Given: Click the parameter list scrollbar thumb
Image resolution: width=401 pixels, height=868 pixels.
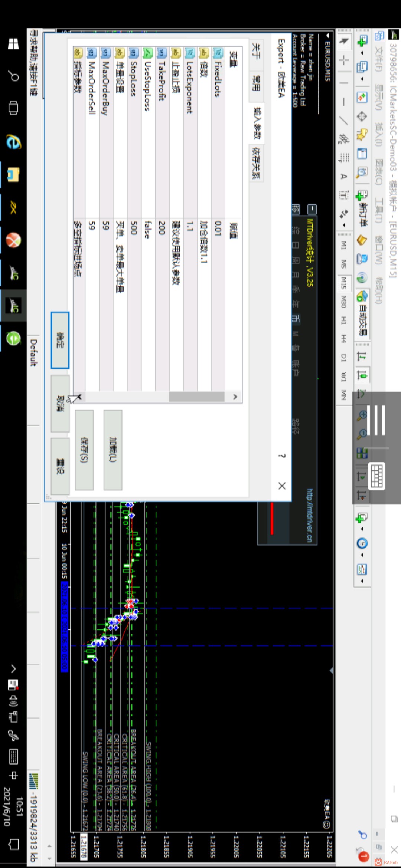Looking at the screenshot, I should click(197, 397).
